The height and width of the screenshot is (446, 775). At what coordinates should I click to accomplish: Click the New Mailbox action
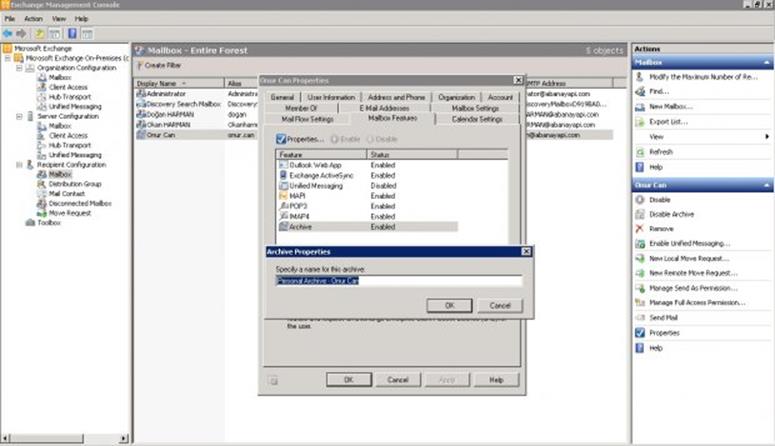tap(670, 107)
